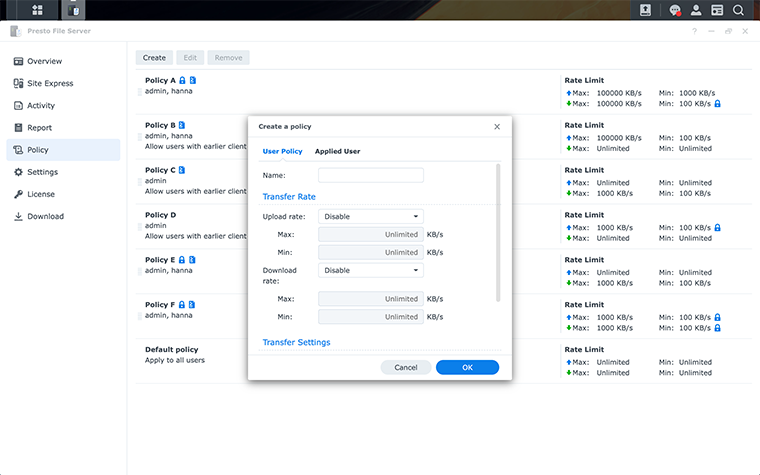This screenshot has height=475, width=760.
Task: Expand the Download rate dropdown
Action: tap(370, 270)
